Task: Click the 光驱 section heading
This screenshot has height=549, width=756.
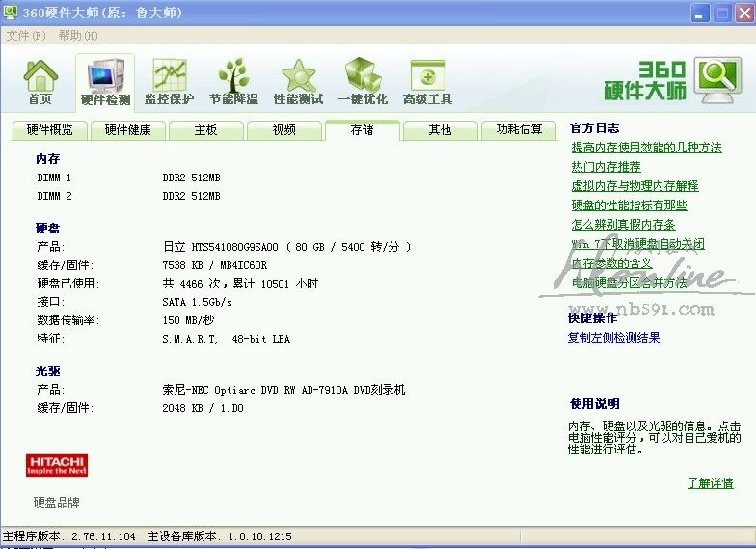Action: (48, 371)
